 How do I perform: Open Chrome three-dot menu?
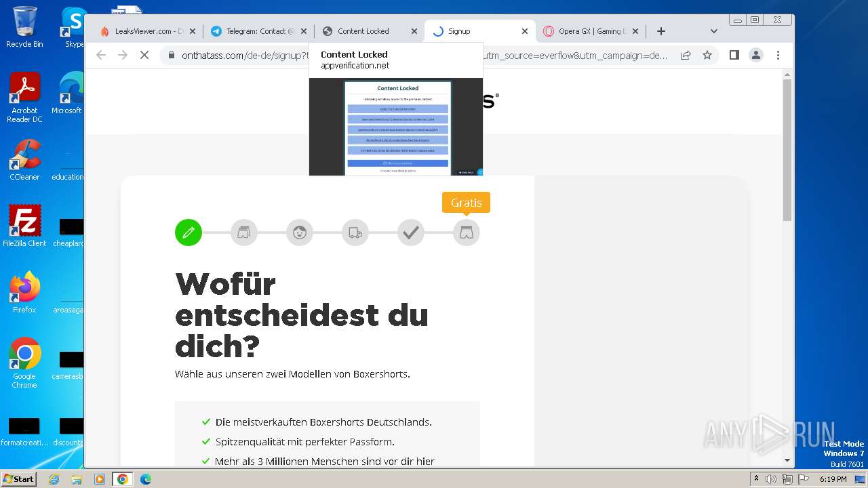point(778,55)
